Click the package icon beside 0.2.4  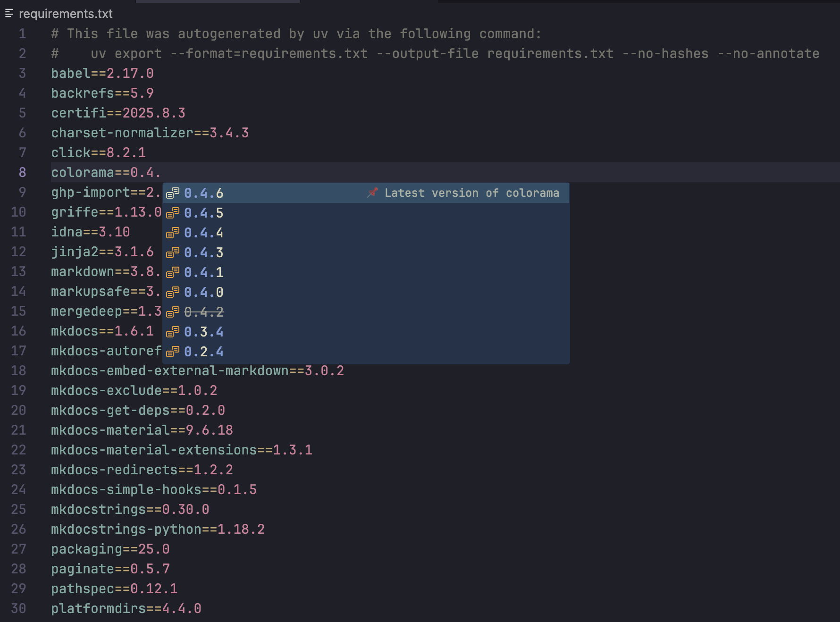173,352
